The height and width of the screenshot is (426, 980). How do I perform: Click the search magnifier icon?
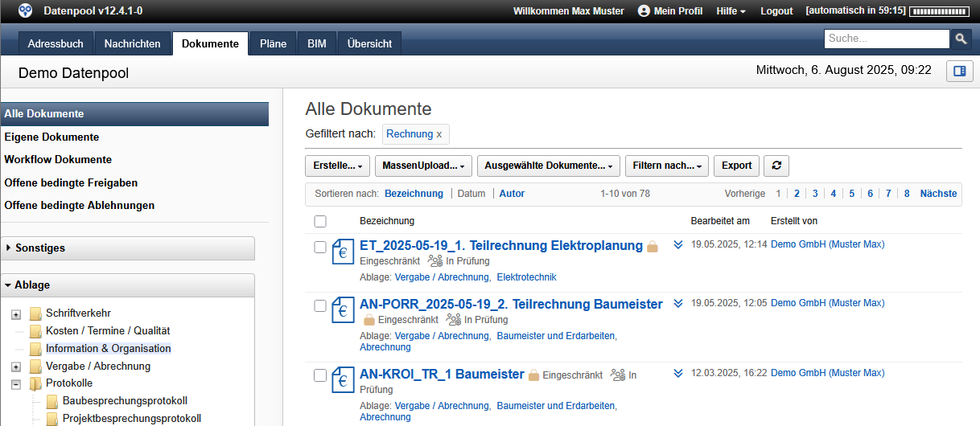(x=961, y=39)
